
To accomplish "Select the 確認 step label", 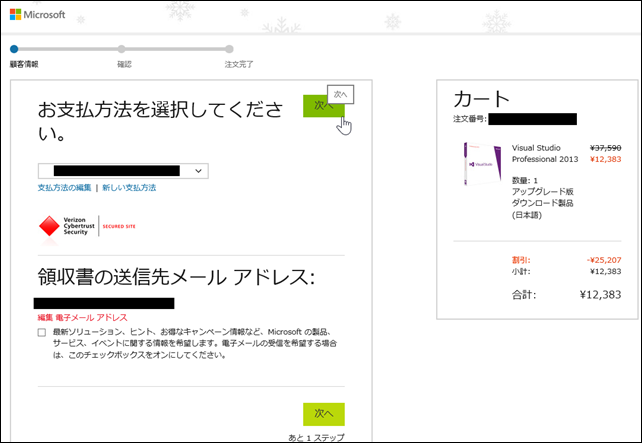I will coord(124,64).
